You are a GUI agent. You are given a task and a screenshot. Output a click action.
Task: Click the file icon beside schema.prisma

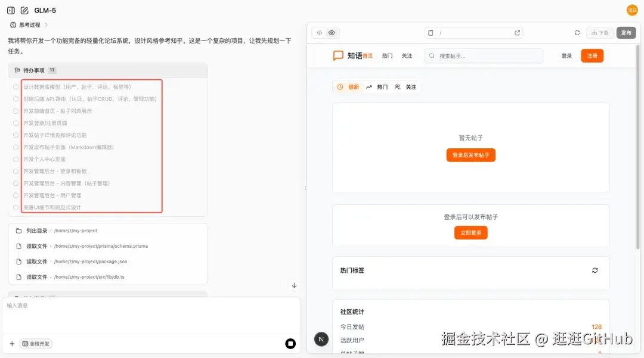pos(18,246)
